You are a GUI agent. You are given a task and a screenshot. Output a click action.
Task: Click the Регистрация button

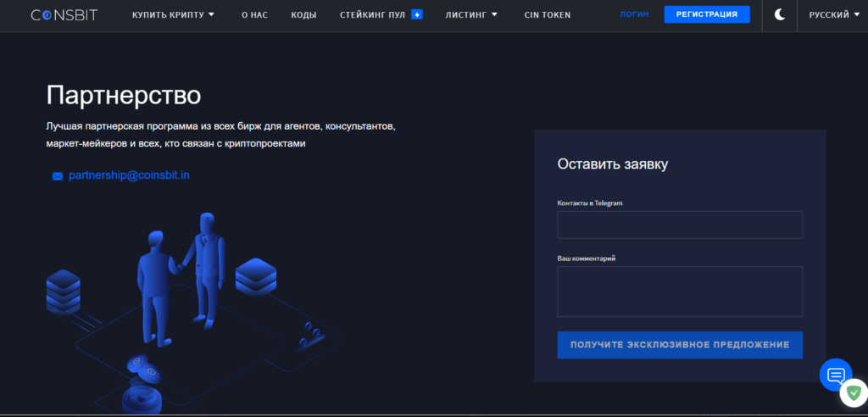707,14
